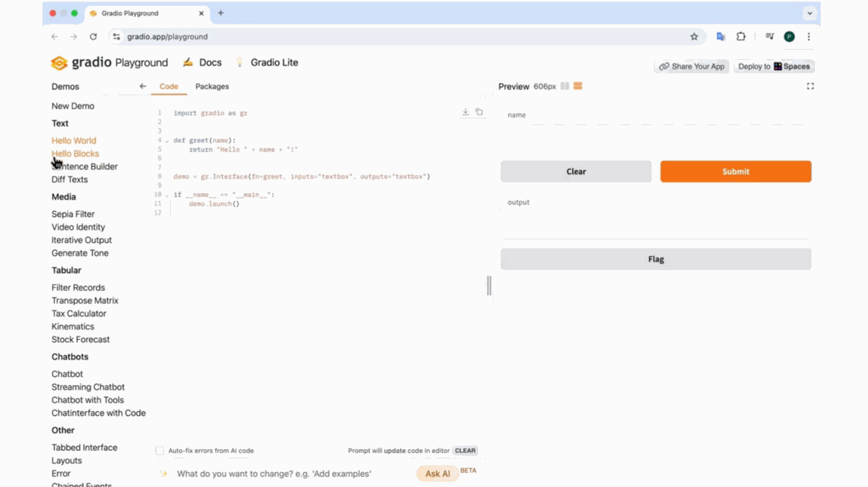
Task: Open the Generate Tone demo
Action: coord(80,253)
